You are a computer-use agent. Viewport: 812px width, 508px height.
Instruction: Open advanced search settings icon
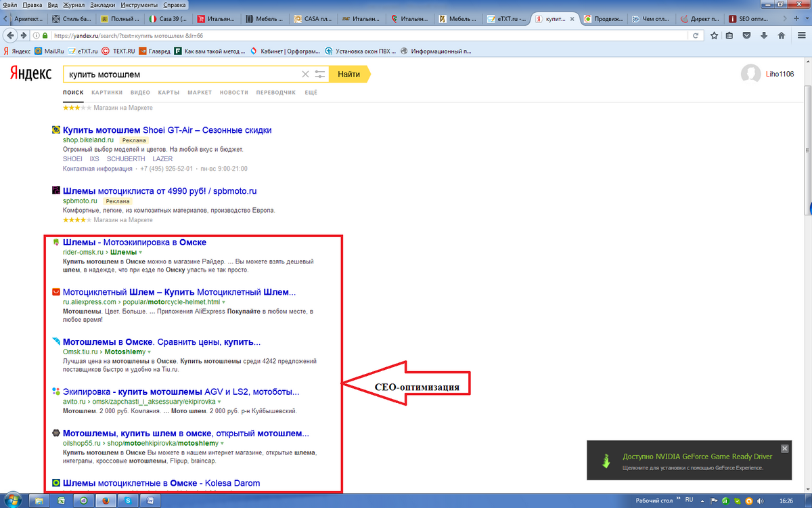(x=321, y=75)
